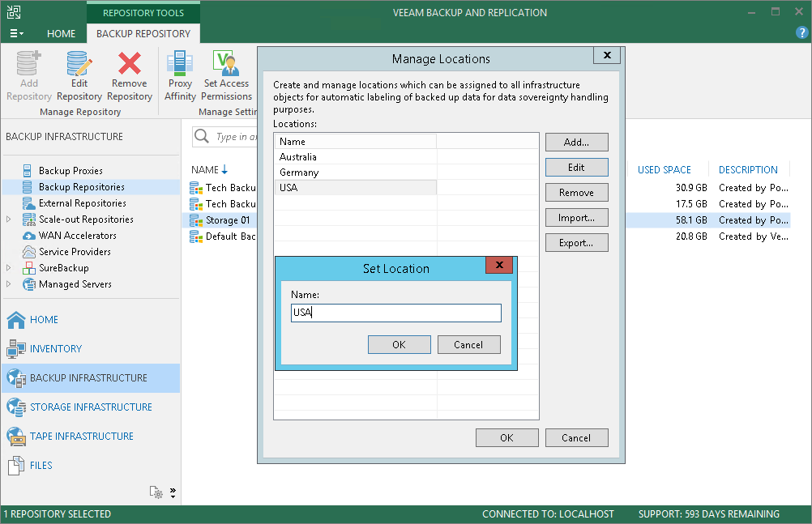Screen dimensions: 812x524
Task: Click Export... in Manage Locations
Action: tap(576, 243)
